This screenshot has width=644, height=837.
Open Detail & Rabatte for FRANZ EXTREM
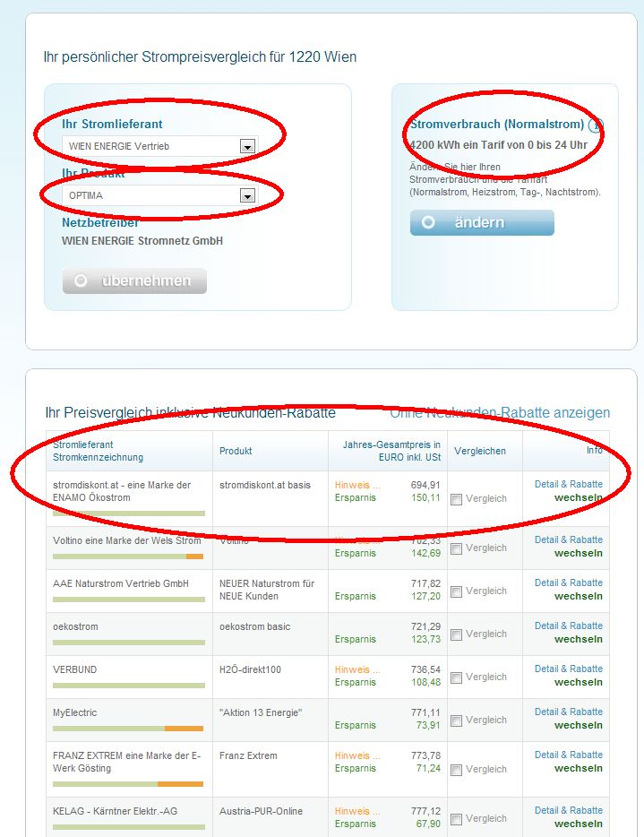569,755
